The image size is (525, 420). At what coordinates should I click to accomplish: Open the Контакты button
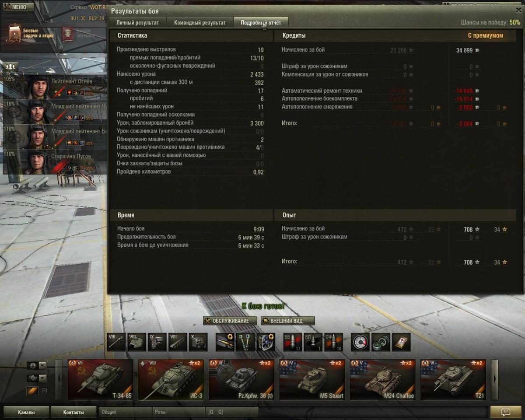(73, 412)
